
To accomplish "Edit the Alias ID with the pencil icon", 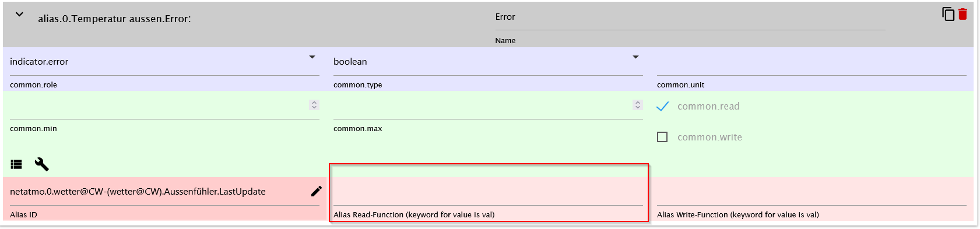I will click(x=317, y=191).
